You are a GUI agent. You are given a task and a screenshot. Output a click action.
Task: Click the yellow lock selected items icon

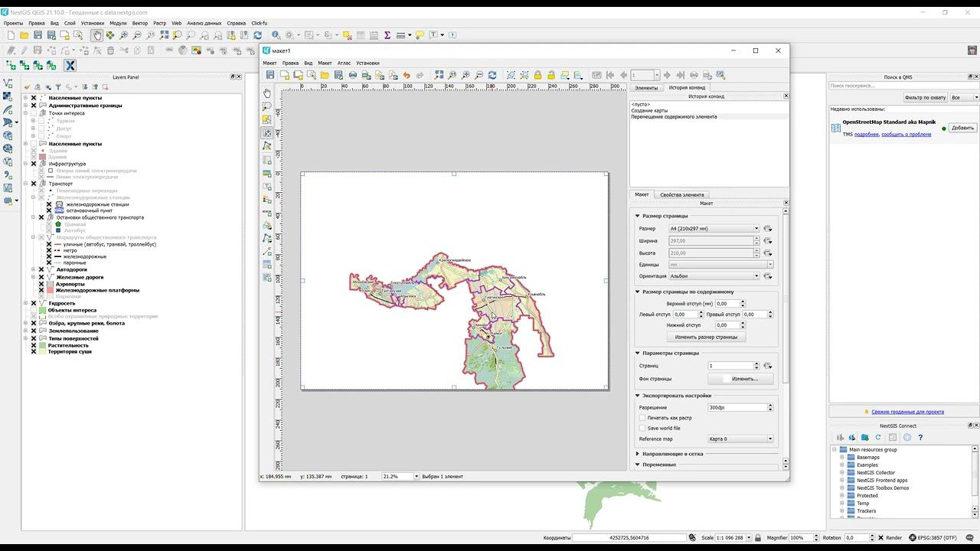point(537,75)
